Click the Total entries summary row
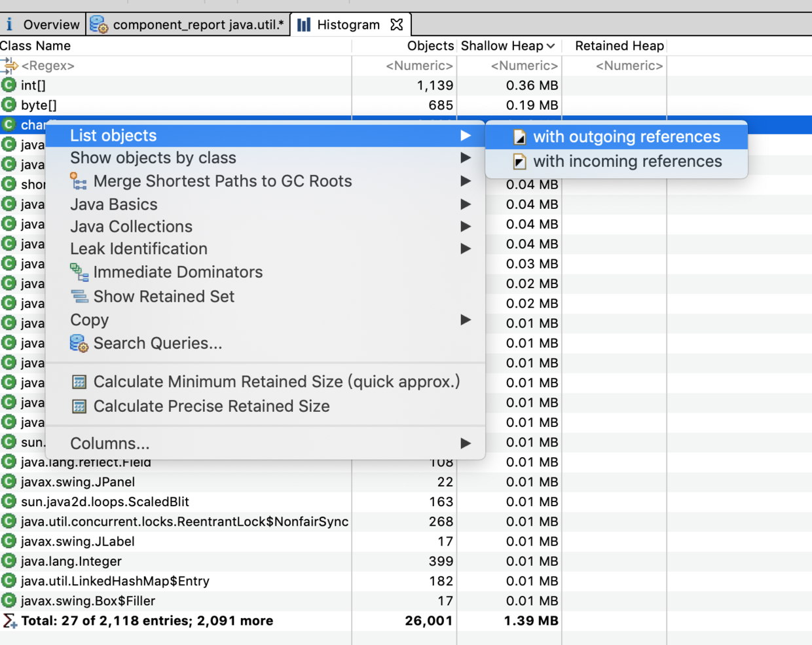Screen dimensions: 812x645 406,621
